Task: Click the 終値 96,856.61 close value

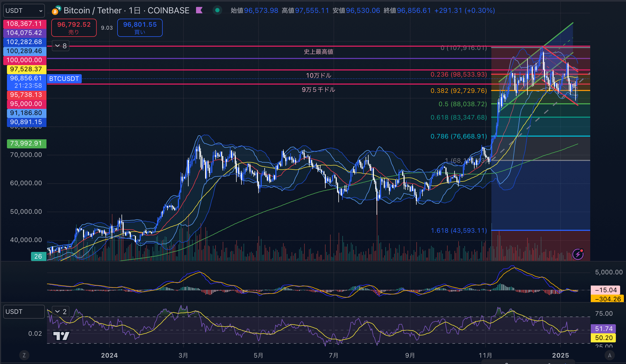Action: (x=407, y=10)
